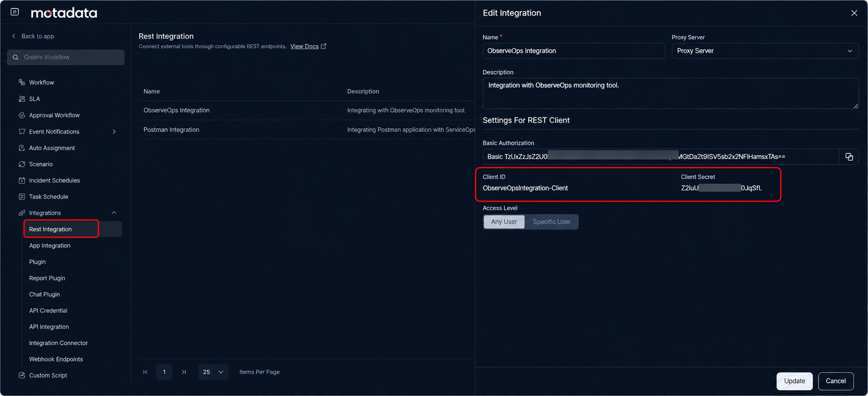
Task: Open the items per page dropdown
Action: [x=213, y=372]
